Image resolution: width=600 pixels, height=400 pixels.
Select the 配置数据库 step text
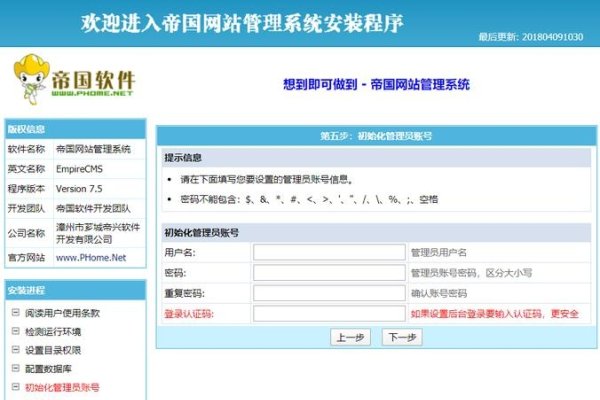(48, 369)
